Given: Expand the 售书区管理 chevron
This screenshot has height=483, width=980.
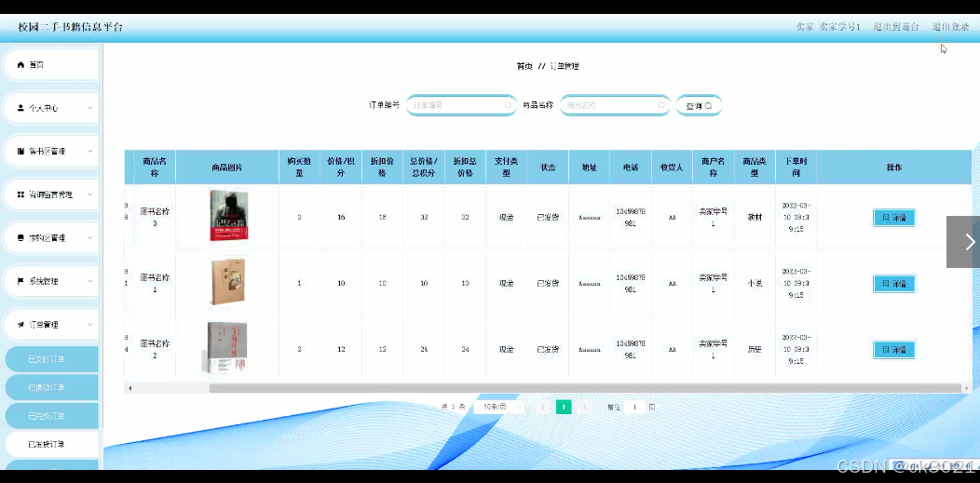Looking at the screenshot, I should pos(89,151).
